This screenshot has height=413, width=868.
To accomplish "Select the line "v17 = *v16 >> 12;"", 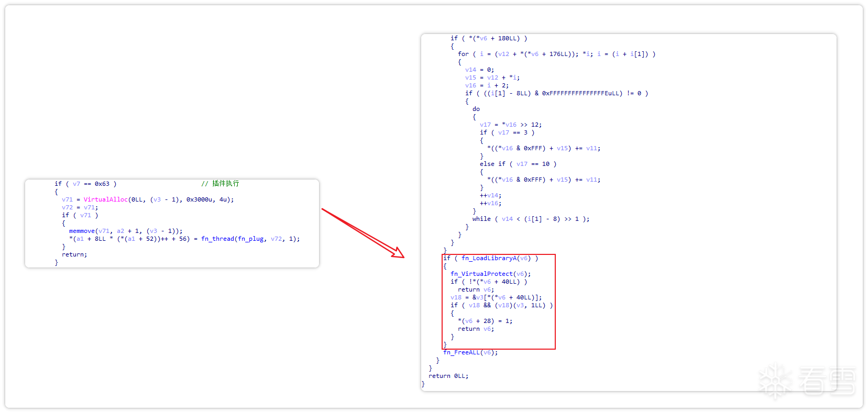I will tap(511, 125).
